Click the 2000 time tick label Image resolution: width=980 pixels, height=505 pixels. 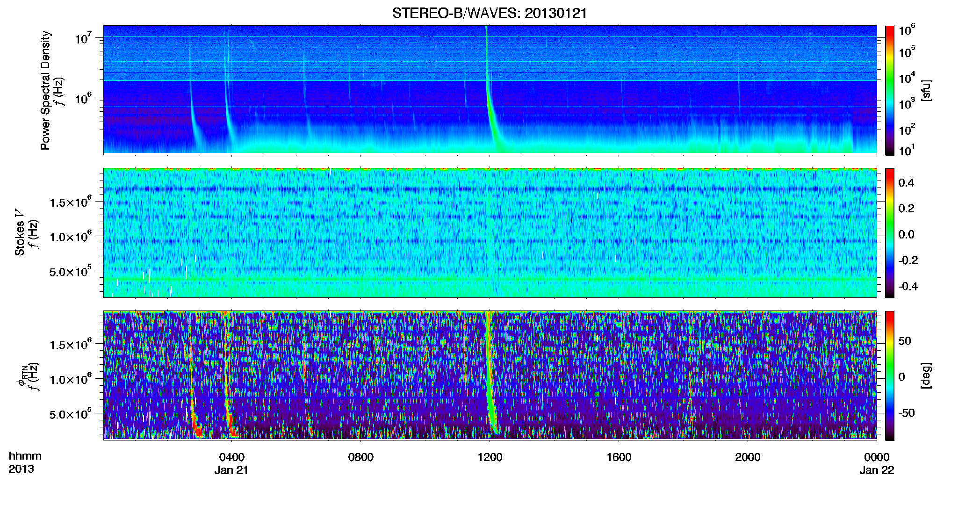point(748,457)
